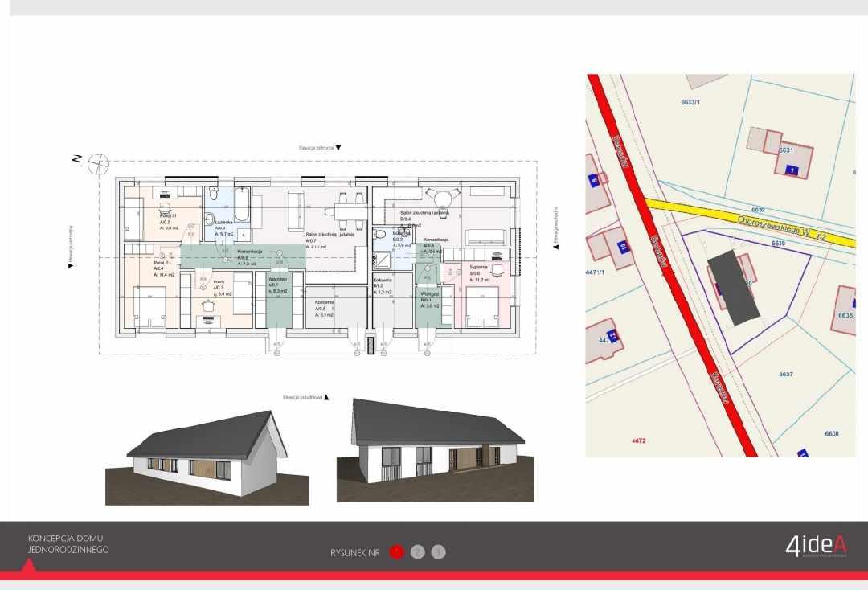
Task: Select drawing number 2 gray circle
Action: (417, 551)
